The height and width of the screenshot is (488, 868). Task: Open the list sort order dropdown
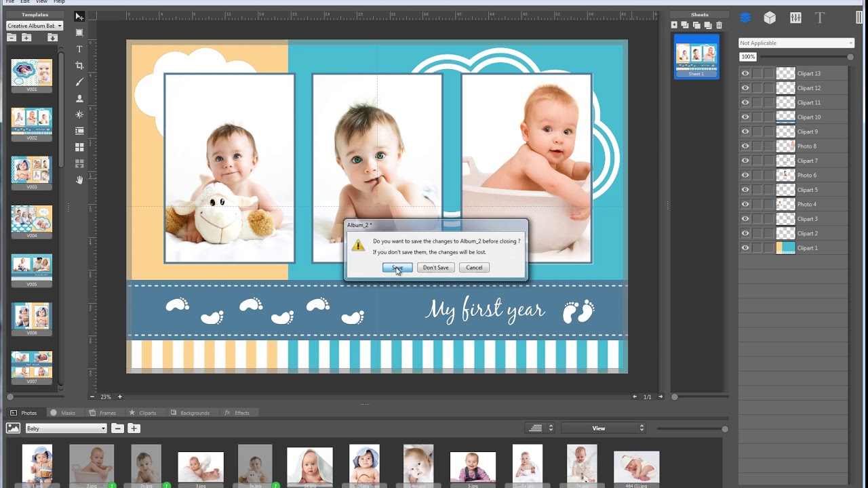(x=540, y=428)
